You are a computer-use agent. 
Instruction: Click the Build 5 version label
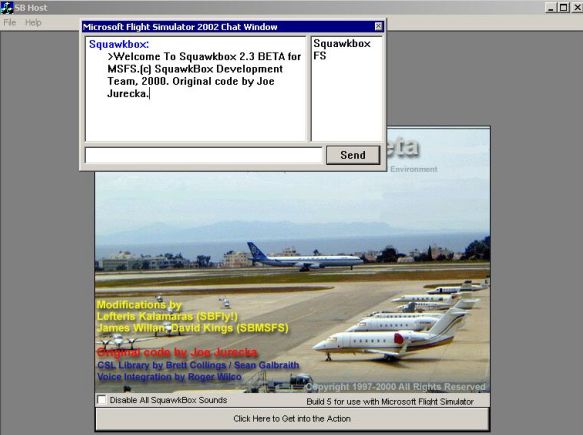point(390,402)
